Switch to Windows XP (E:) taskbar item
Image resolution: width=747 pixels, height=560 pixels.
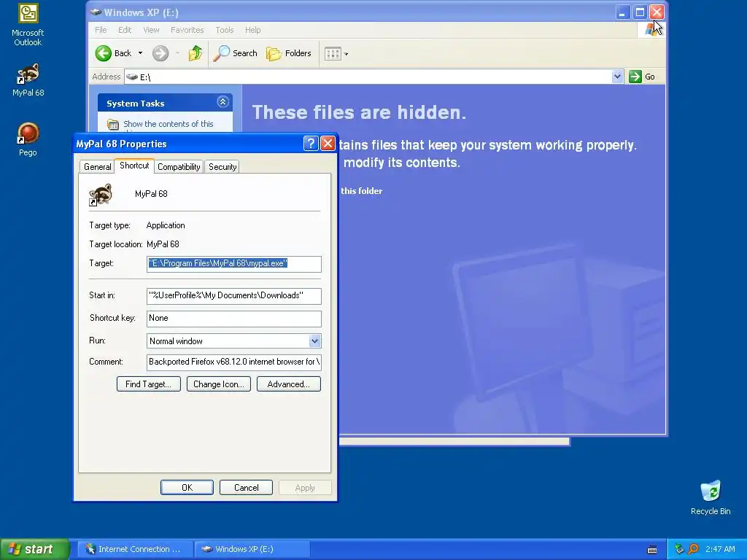point(252,549)
